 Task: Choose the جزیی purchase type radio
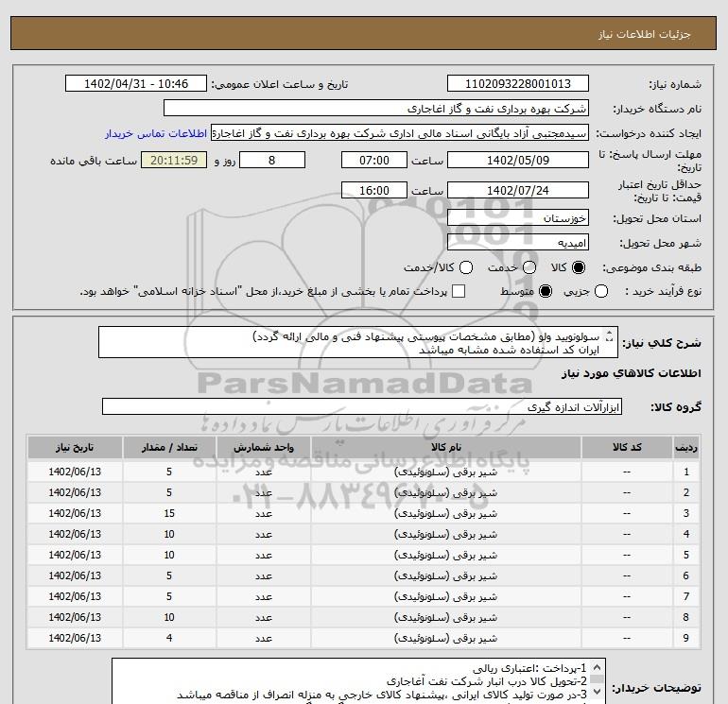coord(601,291)
